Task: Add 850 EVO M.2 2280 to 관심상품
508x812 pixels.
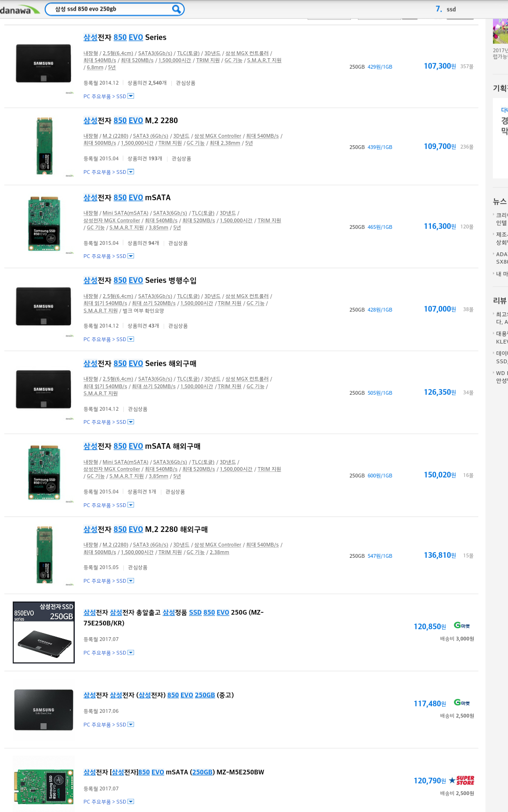Action: click(x=182, y=158)
